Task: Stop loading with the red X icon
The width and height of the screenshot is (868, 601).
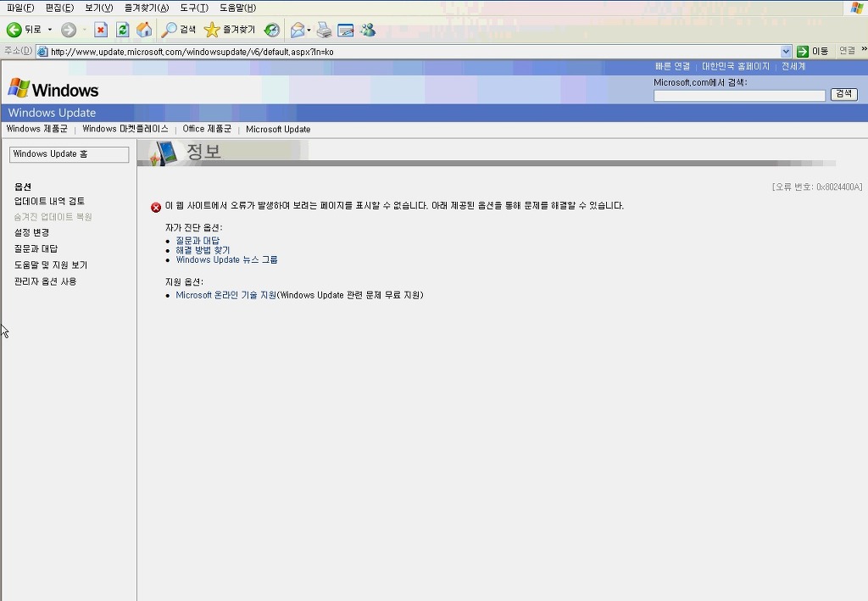Action: 101,30
